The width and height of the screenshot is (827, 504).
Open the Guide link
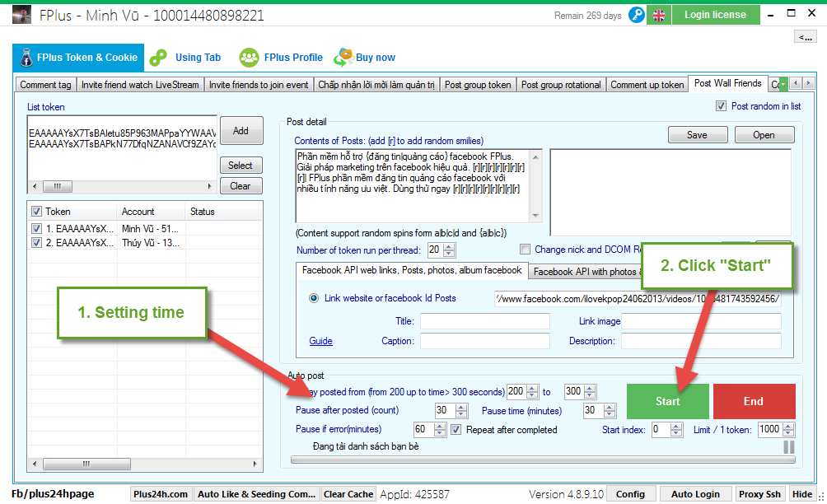320,341
